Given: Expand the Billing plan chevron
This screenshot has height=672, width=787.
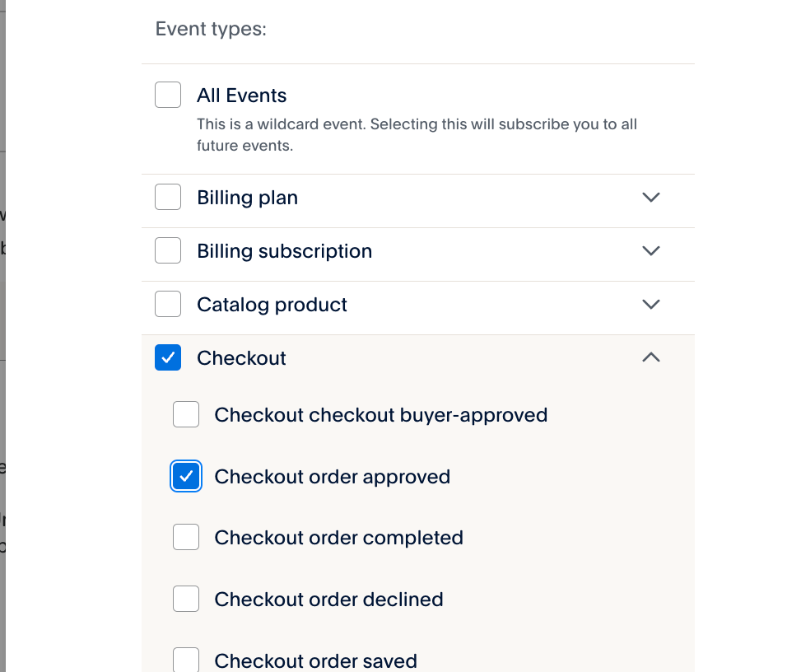Looking at the screenshot, I should 651,198.
